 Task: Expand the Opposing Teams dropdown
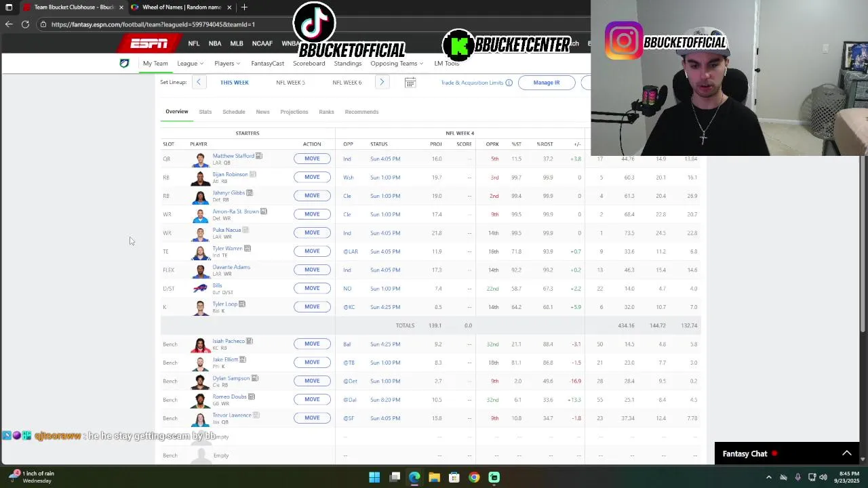coord(397,64)
